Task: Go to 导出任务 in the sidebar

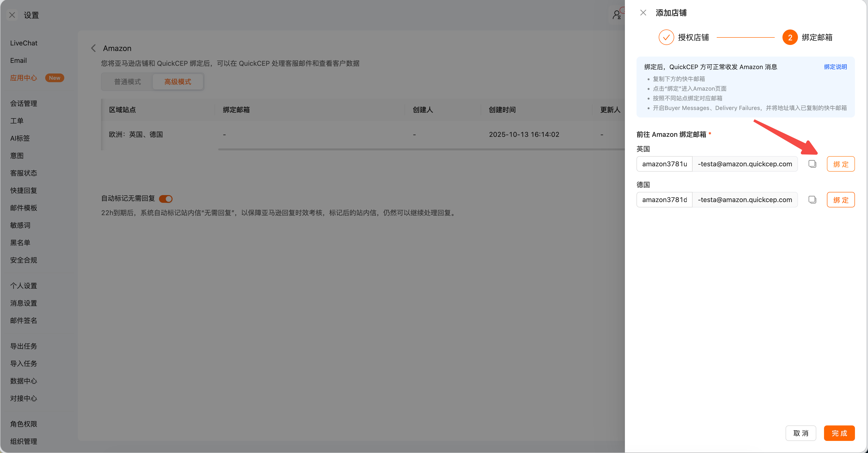Action: tap(24, 346)
